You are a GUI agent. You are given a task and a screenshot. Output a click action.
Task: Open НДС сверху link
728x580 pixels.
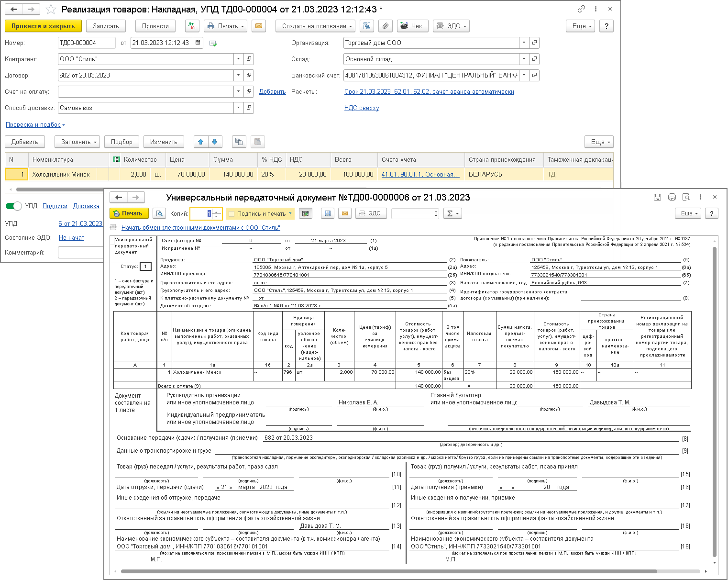(362, 108)
